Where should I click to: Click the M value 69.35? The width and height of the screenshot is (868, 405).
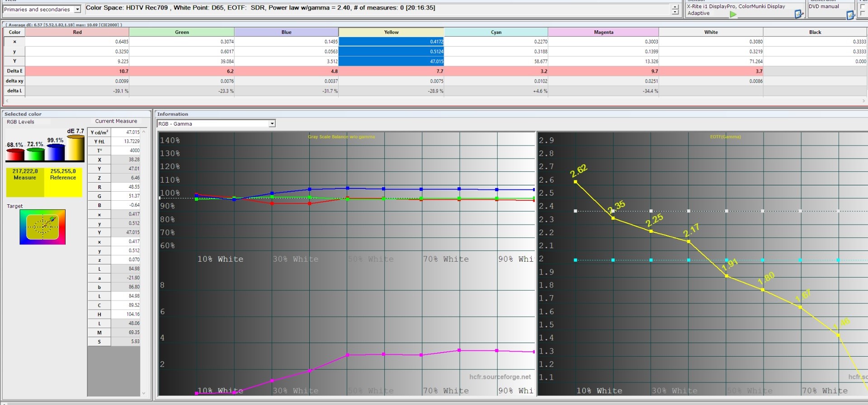click(126, 333)
